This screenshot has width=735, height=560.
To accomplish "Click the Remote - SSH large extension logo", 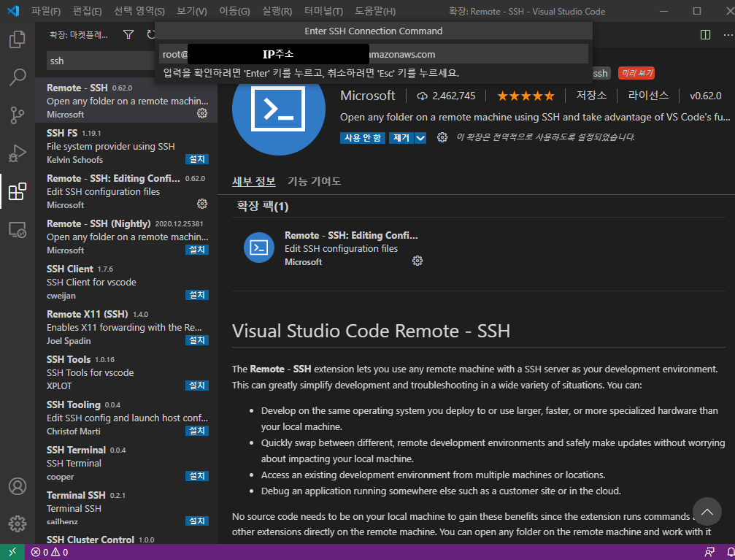I will [x=278, y=109].
